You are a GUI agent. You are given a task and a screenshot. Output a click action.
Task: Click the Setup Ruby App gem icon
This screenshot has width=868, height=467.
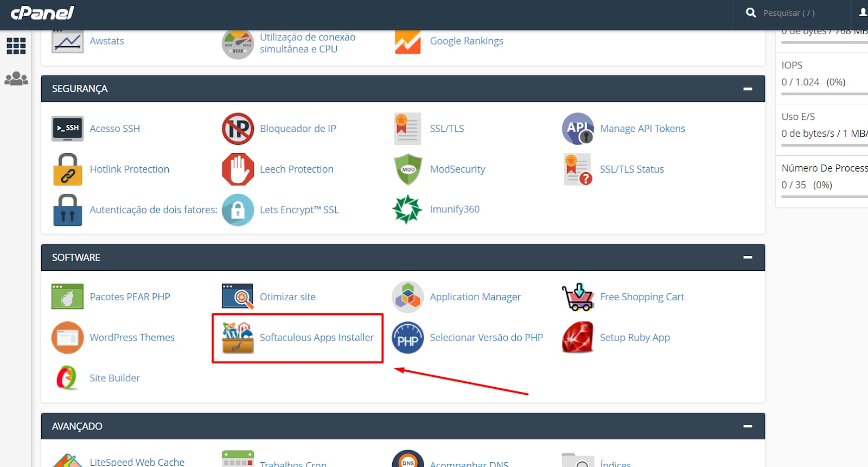point(578,337)
